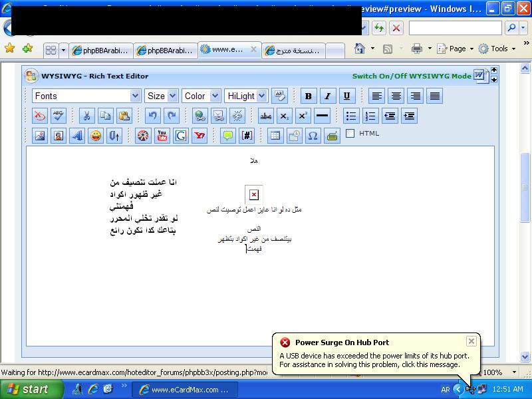Apply superscript formatting
This screenshot has width=532, height=399.
[x=303, y=116]
